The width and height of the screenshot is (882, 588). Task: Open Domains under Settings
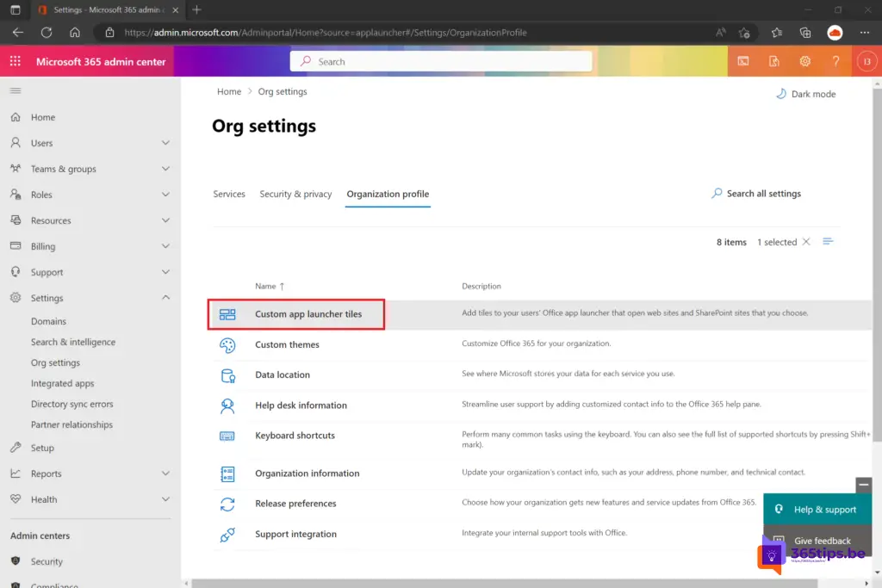(x=48, y=321)
